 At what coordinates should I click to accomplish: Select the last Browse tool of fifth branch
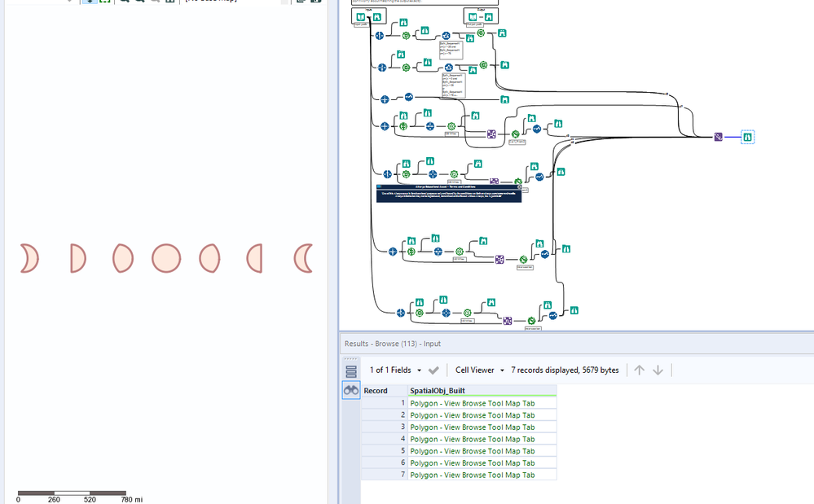(x=561, y=172)
